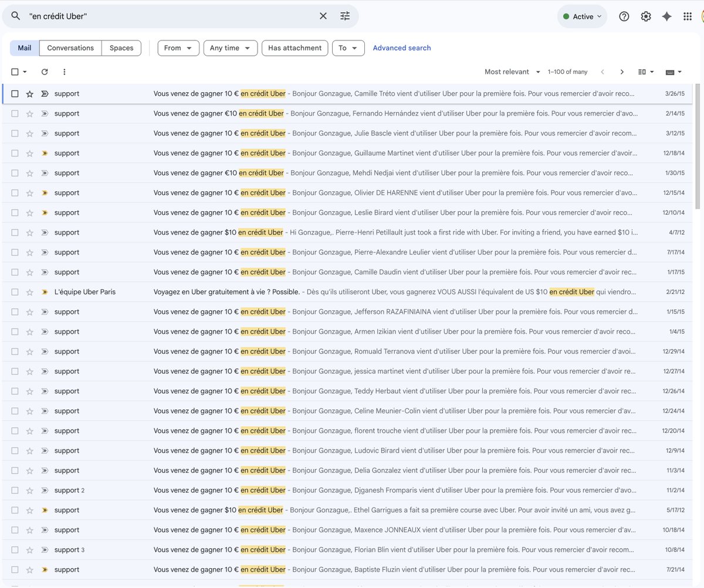
Task: Select the Camille Tréto email checkbox
Action: tap(15, 94)
